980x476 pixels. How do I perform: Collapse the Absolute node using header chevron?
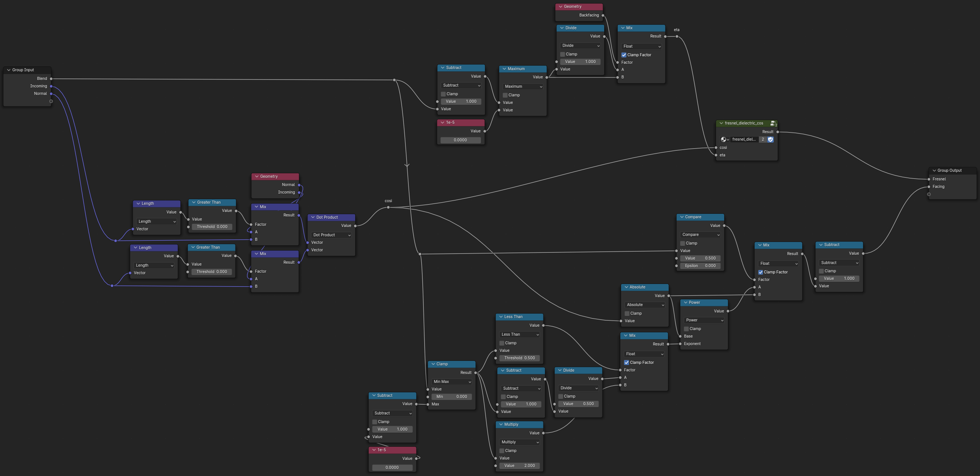[626, 287]
